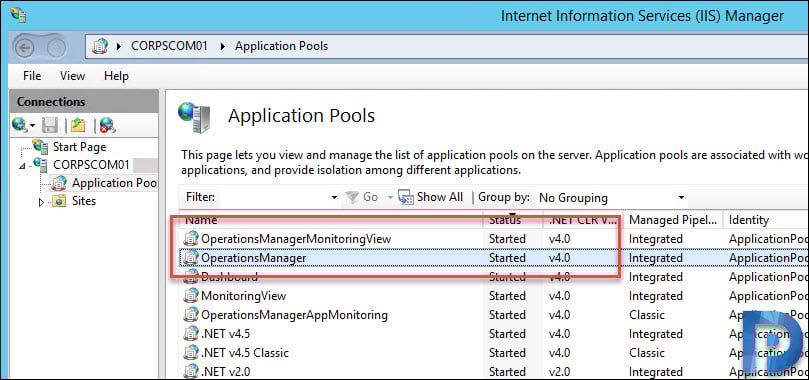Select CORPSCOM01 server node in tree
The image size is (809, 380).
(x=91, y=164)
